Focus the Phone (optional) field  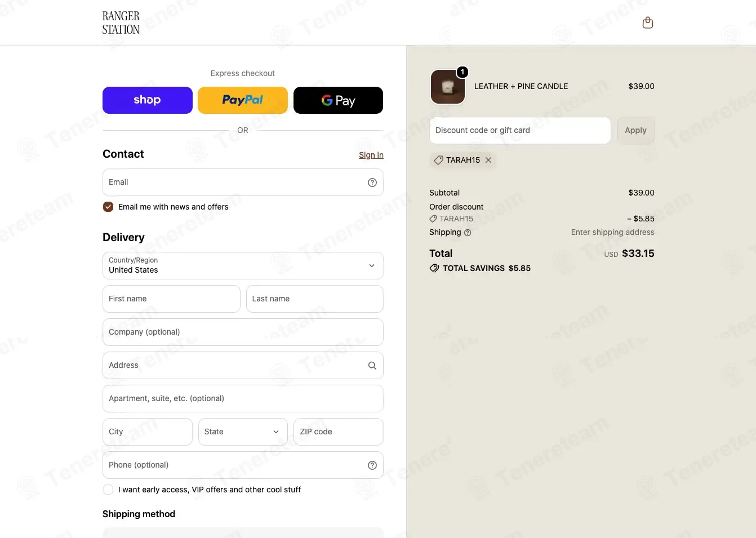pyautogui.click(x=243, y=465)
